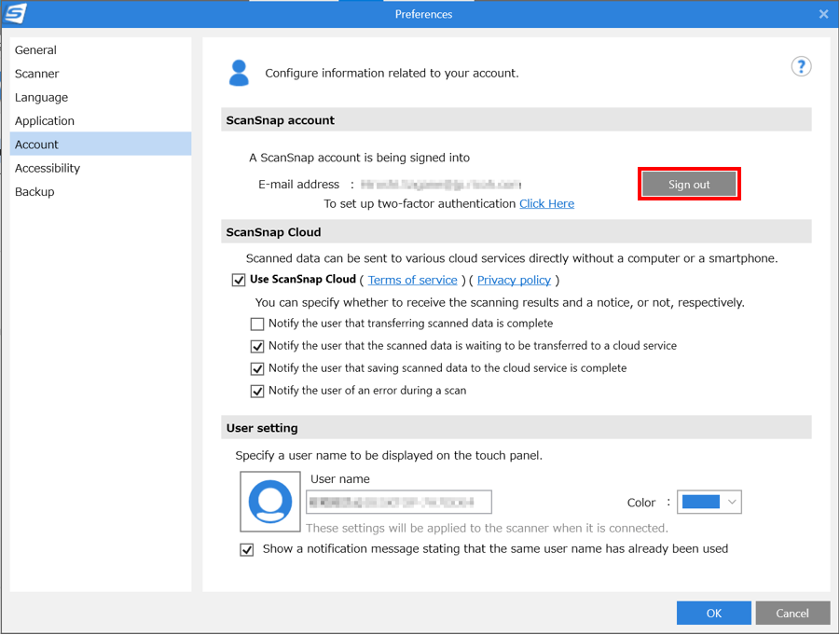Screen dimensions: 840x635
Task: Open the Backup section
Action: [x=101, y=191]
